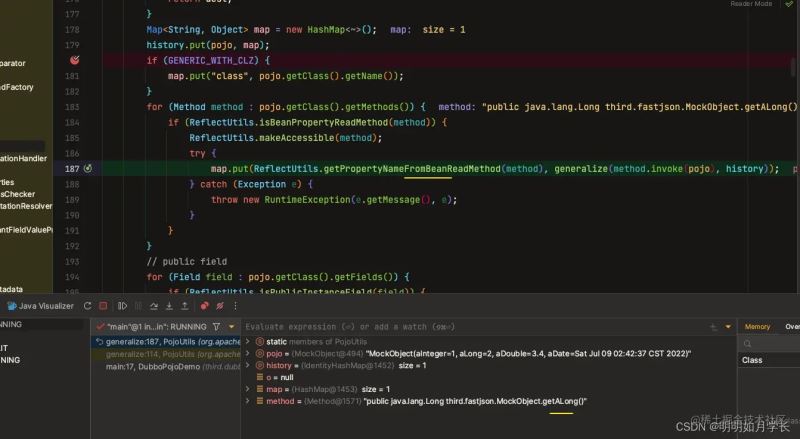Expand the history variable node
The height and width of the screenshot is (439, 800).
(x=249, y=365)
